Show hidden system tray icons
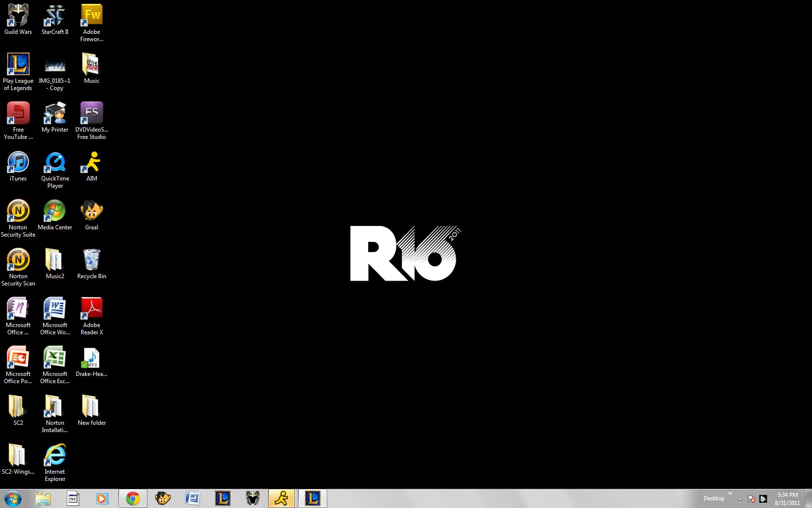812x508 pixels. pos(739,499)
